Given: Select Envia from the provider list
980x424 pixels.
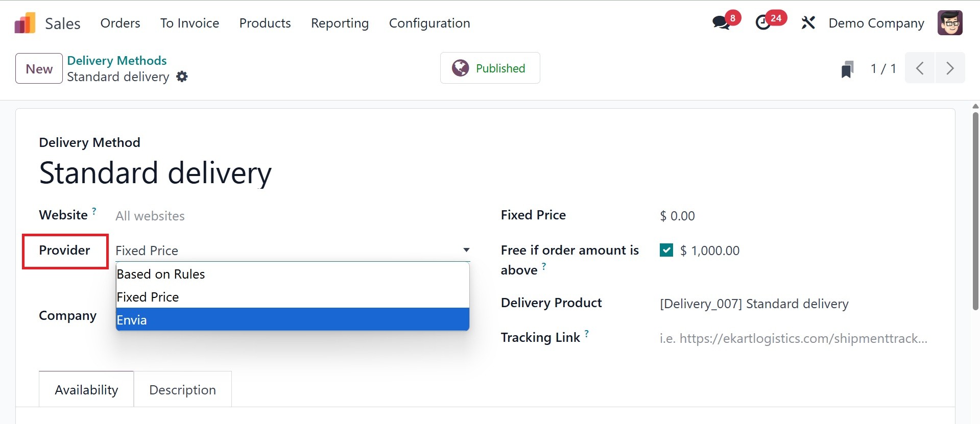Looking at the screenshot, I should 292,320.
